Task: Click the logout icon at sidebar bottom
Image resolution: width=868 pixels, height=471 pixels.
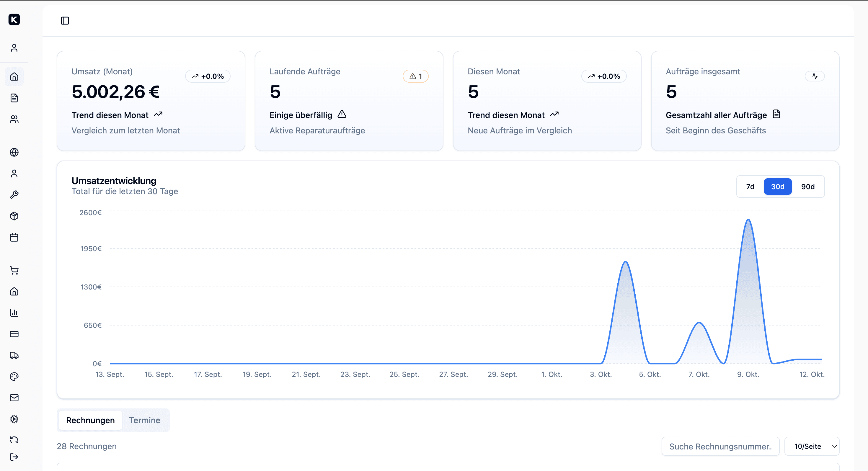Action: [x=14, y=457]
